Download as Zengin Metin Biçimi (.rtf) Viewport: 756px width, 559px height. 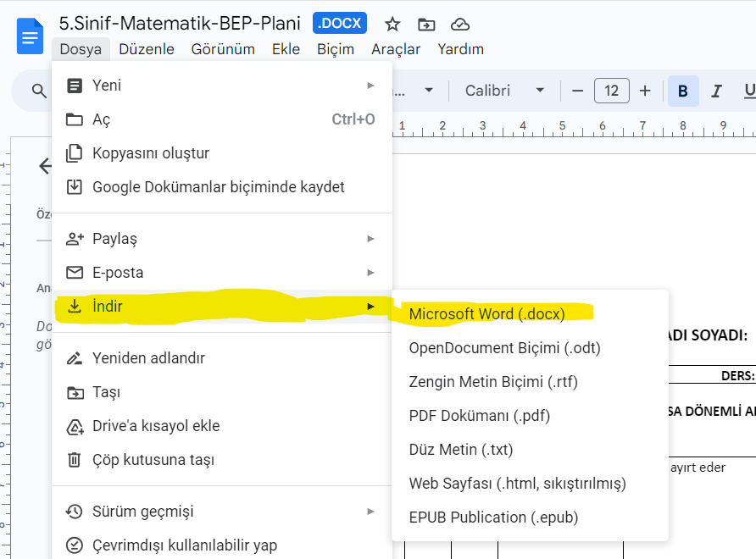[530, 381]
